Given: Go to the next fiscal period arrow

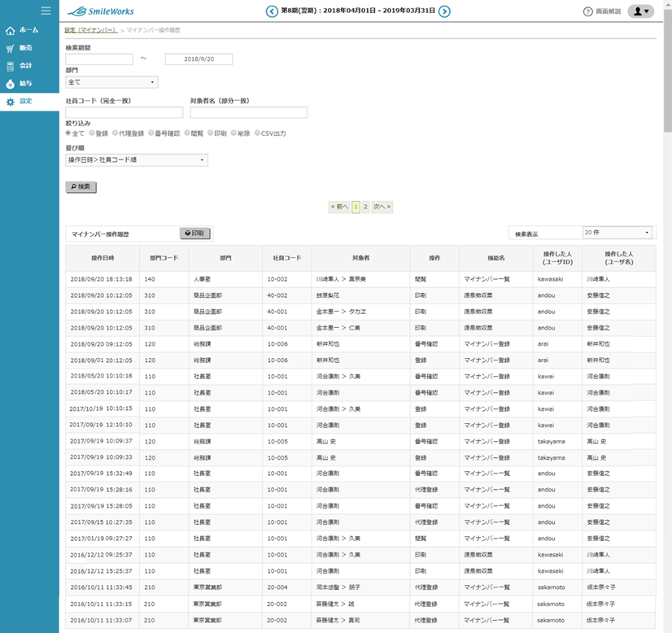Looking at the screenshot, I should [x=444, y=11].
